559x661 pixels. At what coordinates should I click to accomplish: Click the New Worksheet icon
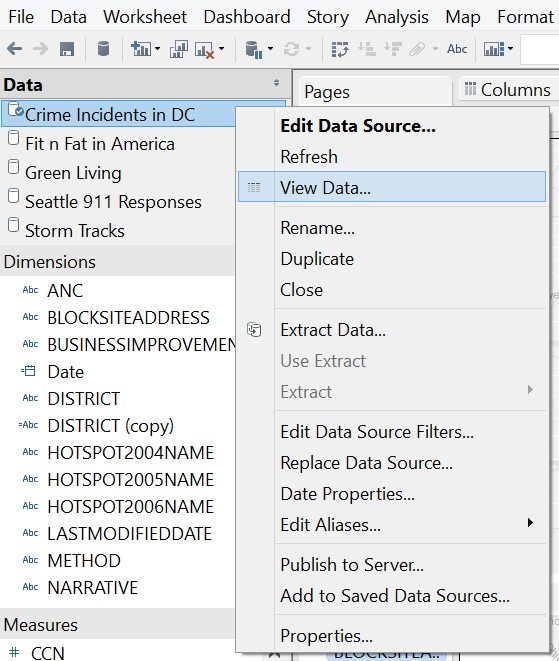click(141, 49)
